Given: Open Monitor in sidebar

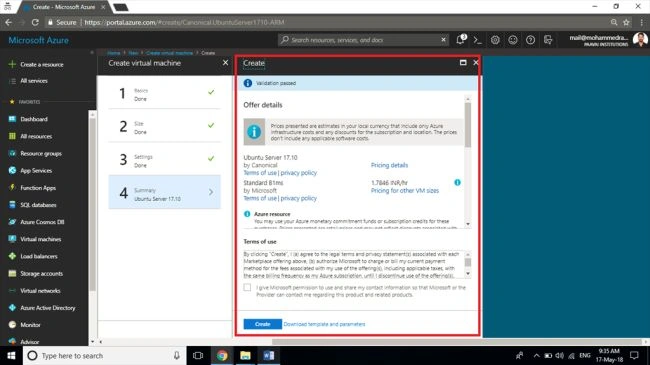Looking at the screenshot, I should point(30,325).
